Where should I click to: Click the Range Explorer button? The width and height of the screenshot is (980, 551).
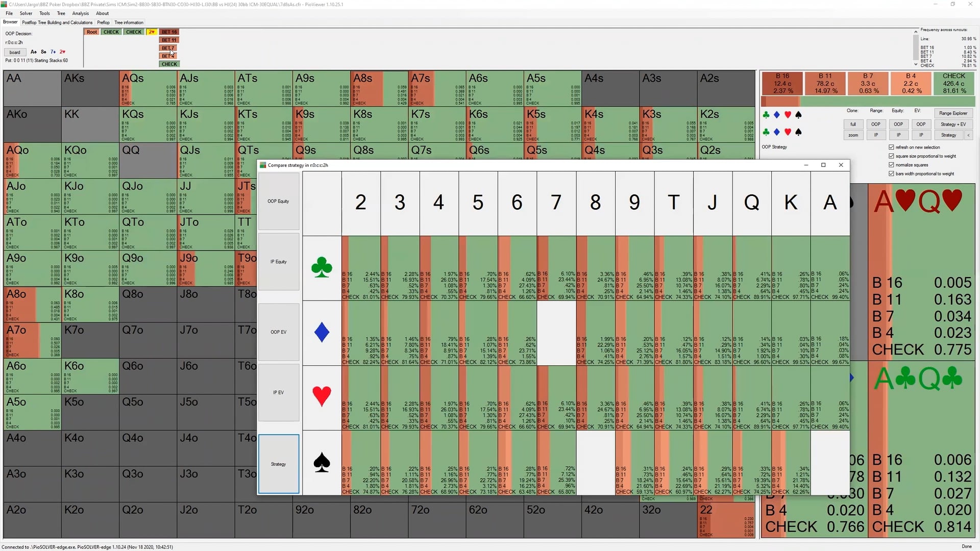953,113
